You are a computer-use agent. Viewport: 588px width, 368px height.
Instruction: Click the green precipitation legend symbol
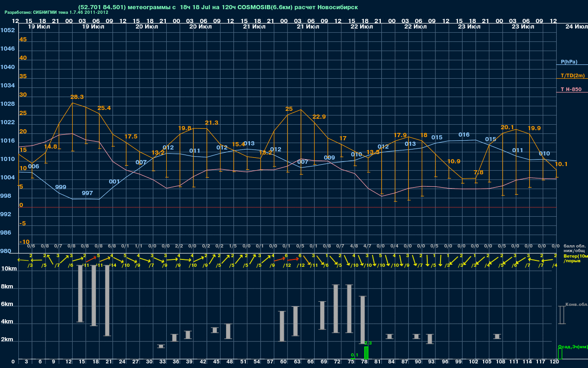point(560,354)
